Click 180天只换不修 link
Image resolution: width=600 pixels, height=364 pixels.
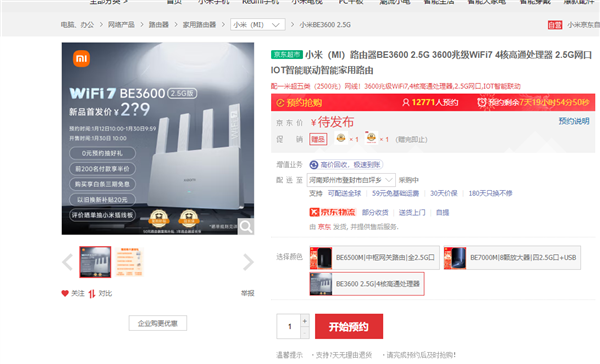click(490, 193)
